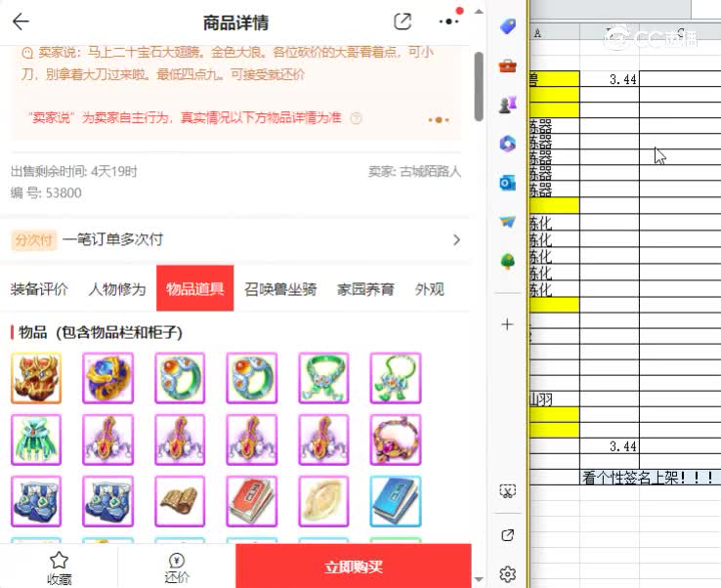Select the brown scroll item
721x588 pixels.
coord(180,501)
